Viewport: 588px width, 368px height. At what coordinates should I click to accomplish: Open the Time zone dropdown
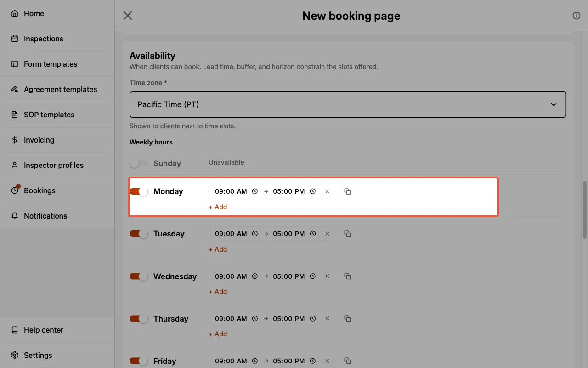click(348, 104)
